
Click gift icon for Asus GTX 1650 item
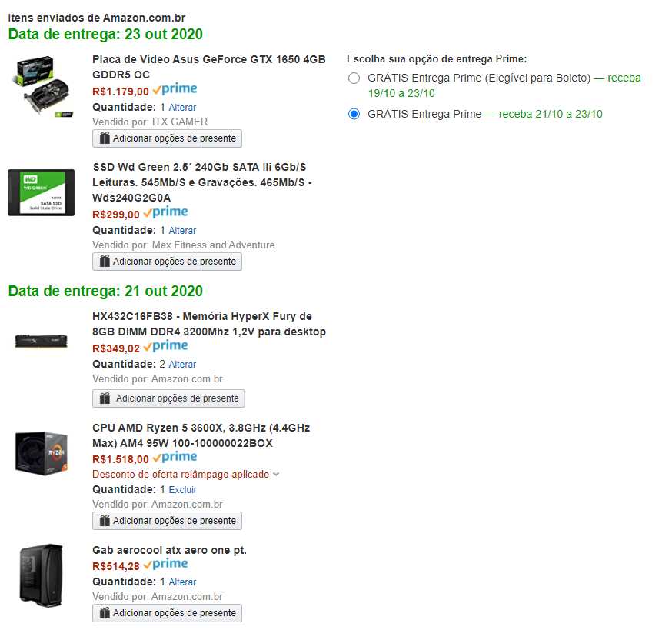click(x=105, y=138)
